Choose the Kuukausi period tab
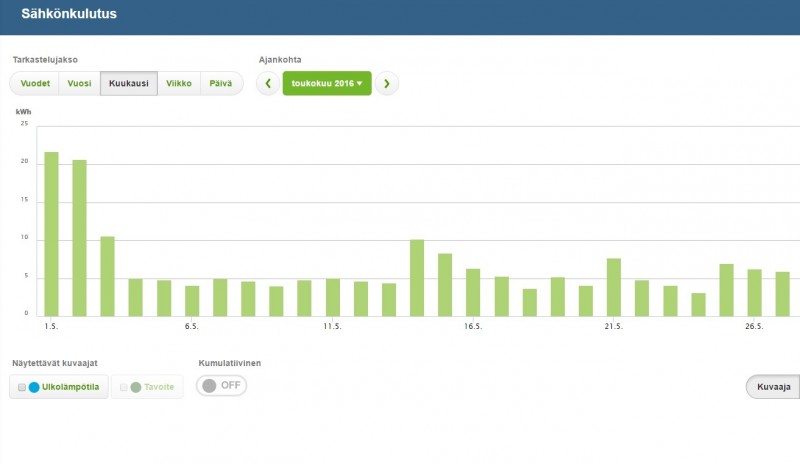Image resolution: width=800 pixels, height=464 pixels. (129, 84)
